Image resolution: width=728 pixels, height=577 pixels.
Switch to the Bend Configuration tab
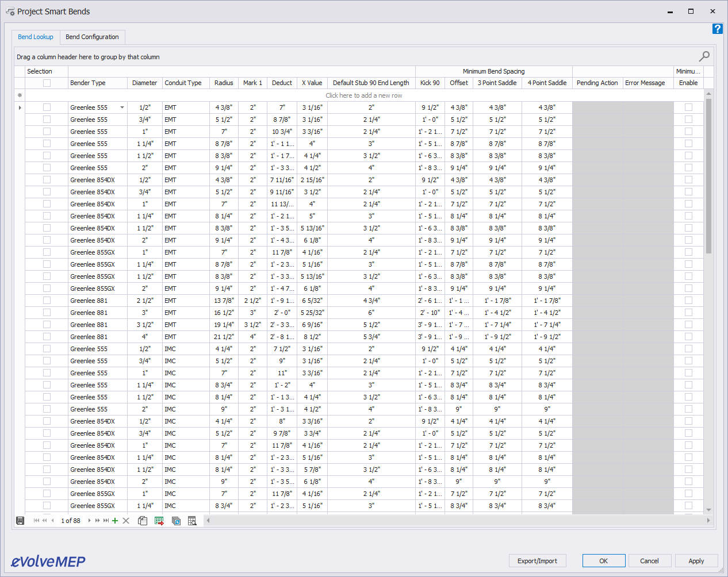point(92,37)
